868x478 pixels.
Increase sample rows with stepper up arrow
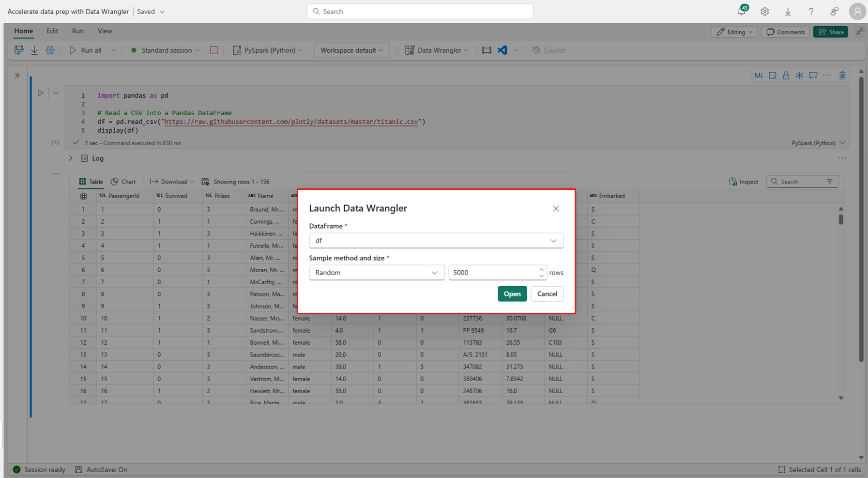pyautogui.click(x=541, y=269)
